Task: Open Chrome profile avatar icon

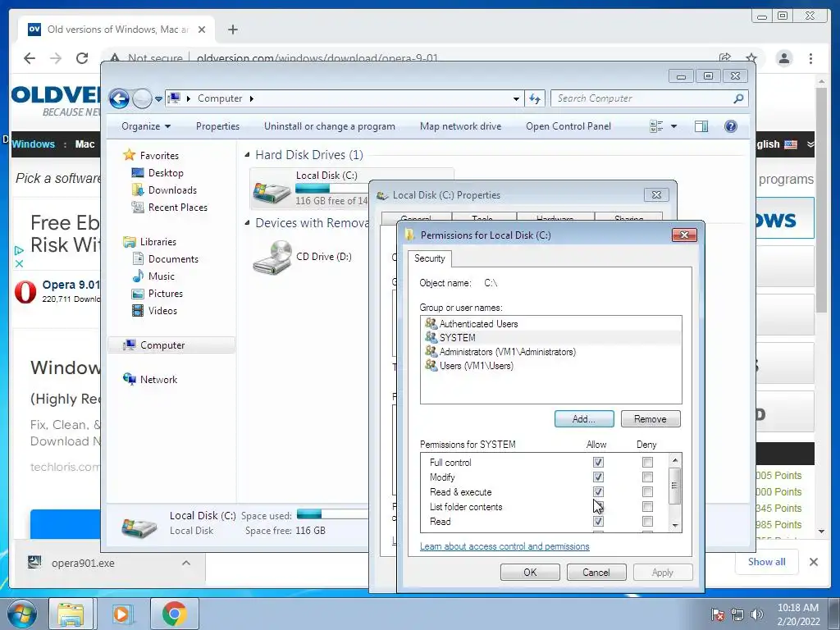Action: 784,58
